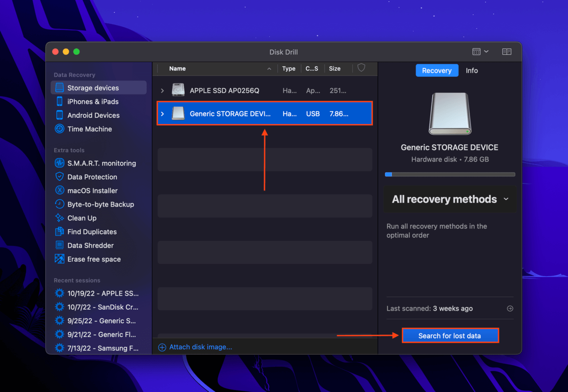The height and width of the screenshot is (392, 568).
Task: Click the disk usage progress bar
Action: (x=450, y=174)
